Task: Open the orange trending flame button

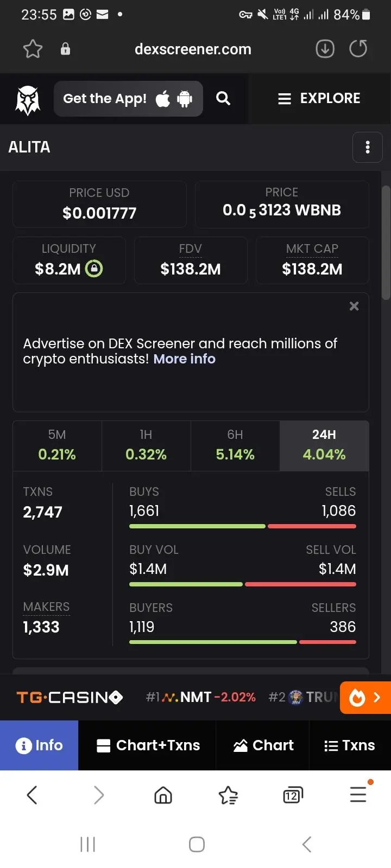Action: (365, 697)
